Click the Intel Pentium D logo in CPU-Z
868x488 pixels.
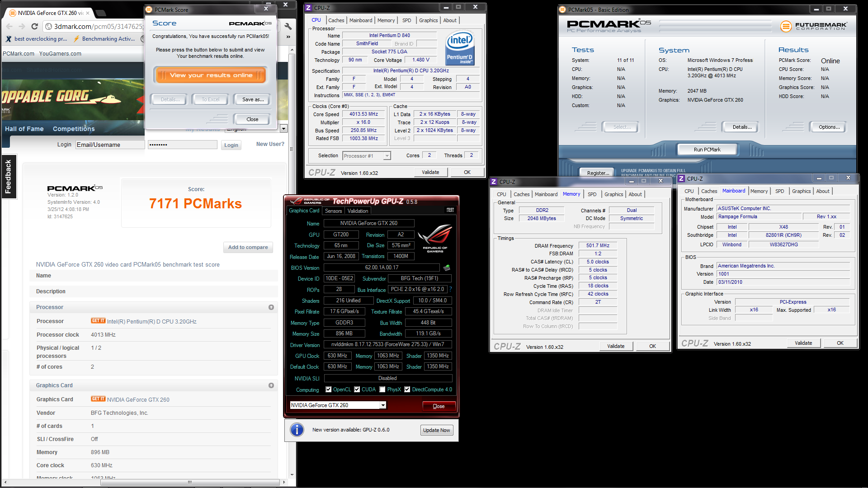[x=460, y=48]
